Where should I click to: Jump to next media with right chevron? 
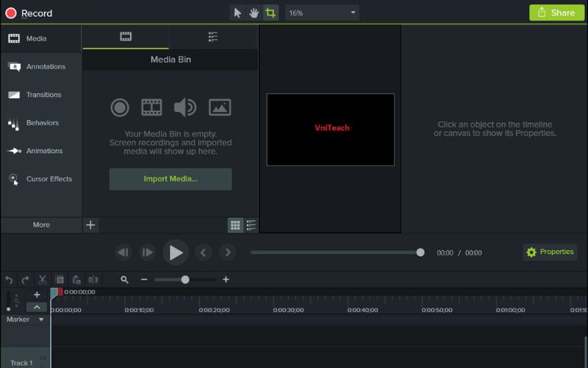(228, 252)
